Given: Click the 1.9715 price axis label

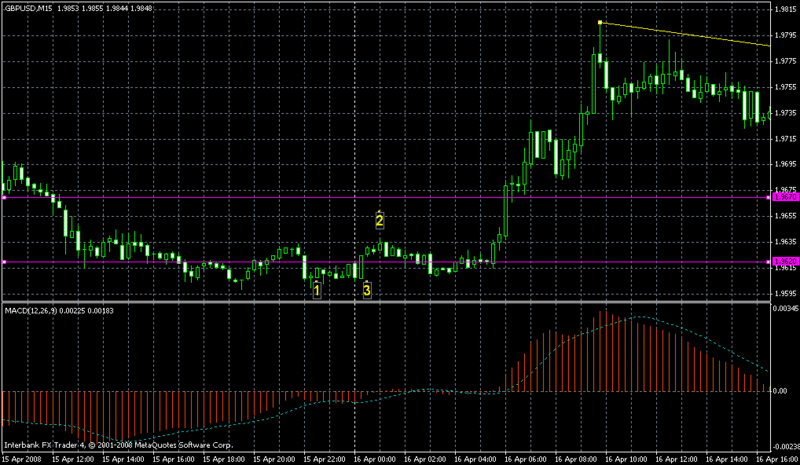Looking at the screenshot, I should pos(786,139).
